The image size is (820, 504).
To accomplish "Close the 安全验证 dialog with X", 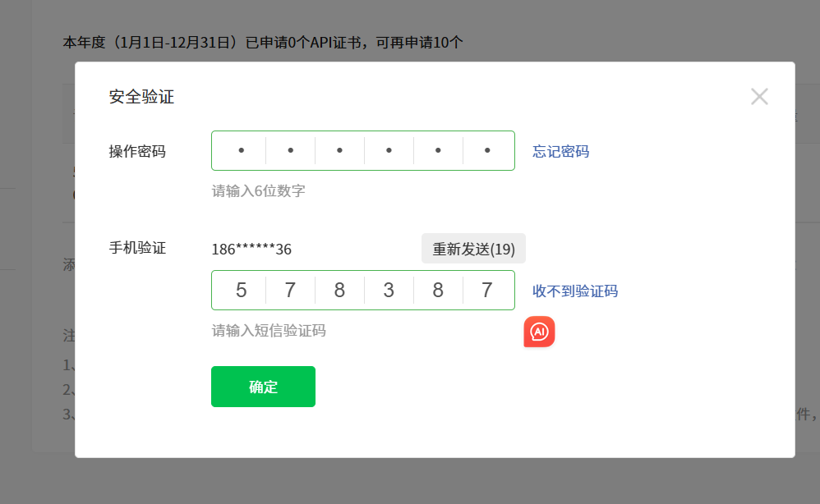I will pyautogui.click(x=759, y=97).
